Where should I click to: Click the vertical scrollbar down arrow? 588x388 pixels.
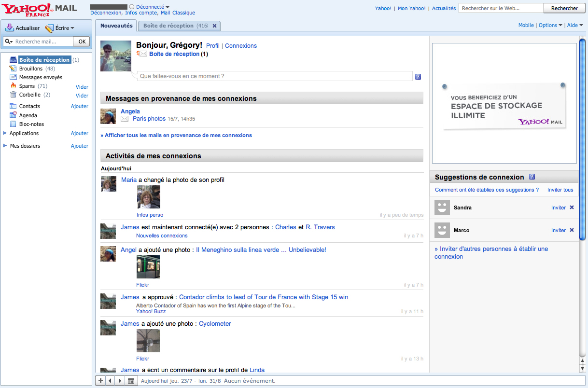582,369
